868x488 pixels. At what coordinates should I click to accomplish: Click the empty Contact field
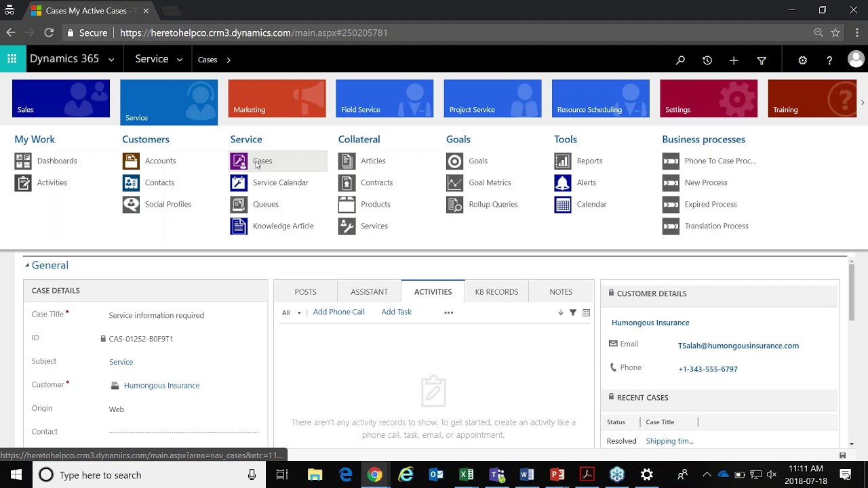(x=183, y=432)
